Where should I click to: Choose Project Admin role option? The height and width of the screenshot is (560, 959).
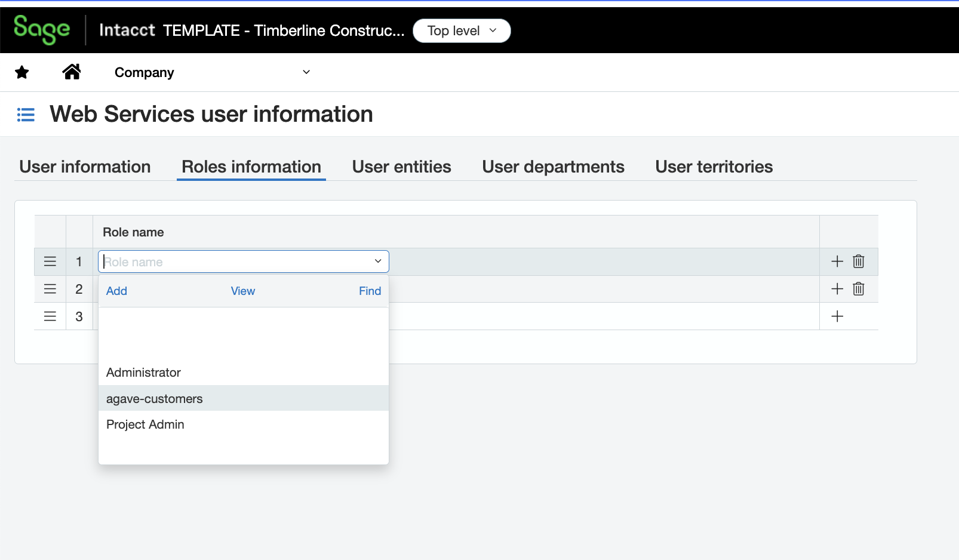coord(244,424)
